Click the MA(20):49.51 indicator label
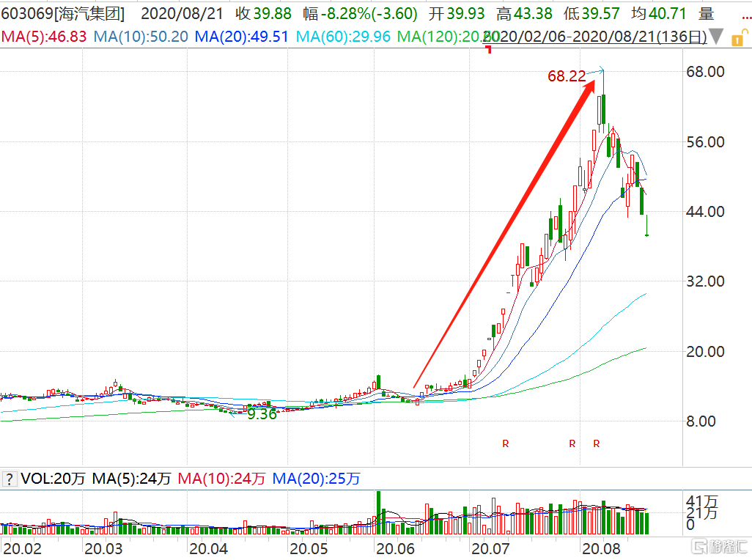This screenshot has height=560, width=752. [x=242, y=37]
